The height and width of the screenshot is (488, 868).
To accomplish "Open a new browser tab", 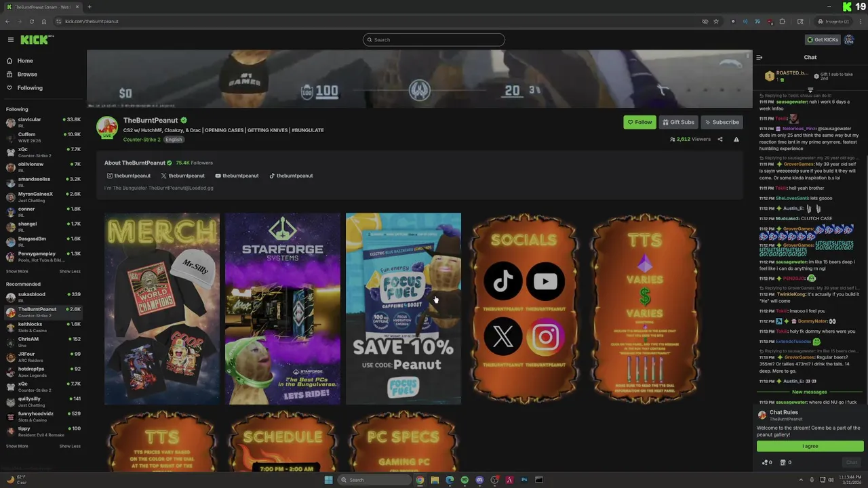I will point(89,7).
